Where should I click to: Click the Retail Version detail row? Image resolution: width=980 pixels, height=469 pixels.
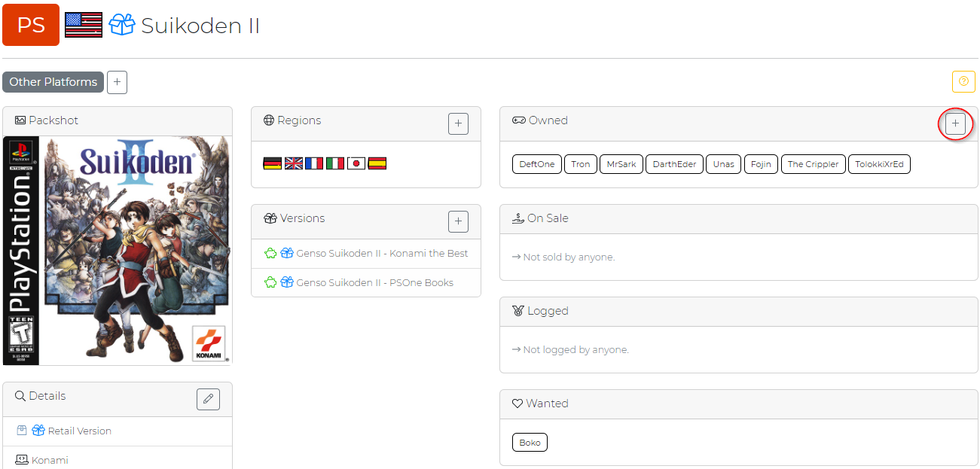pyautogui.click(x=118, y=431)
